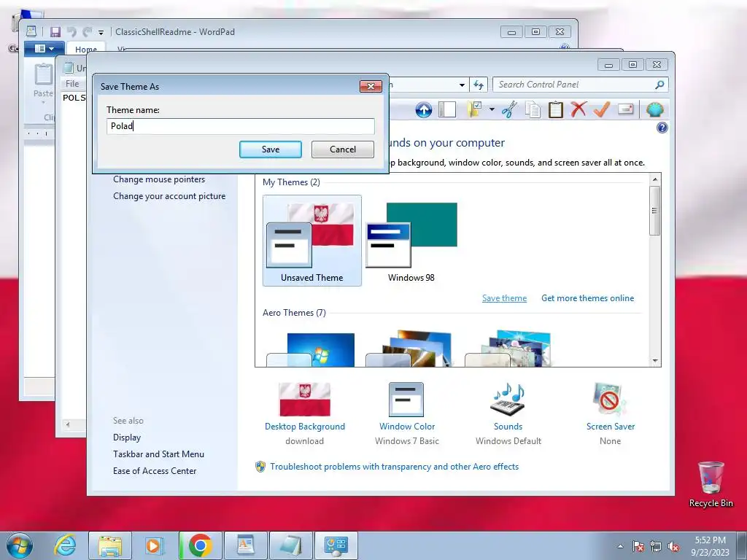Switch to Notepad taskbar button
747x560 pixels.
point(291,545)
